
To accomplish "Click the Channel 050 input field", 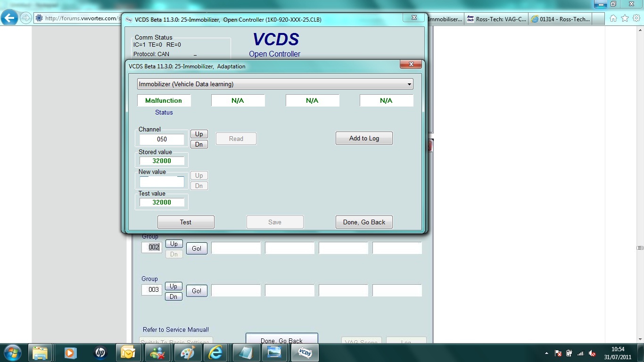I will click(x=162, y=140).
